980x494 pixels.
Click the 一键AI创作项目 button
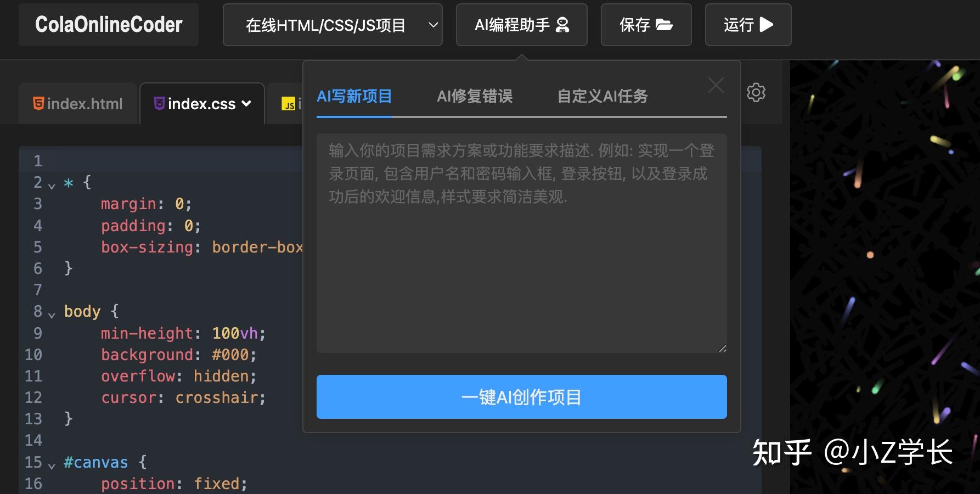click(522, 397)
